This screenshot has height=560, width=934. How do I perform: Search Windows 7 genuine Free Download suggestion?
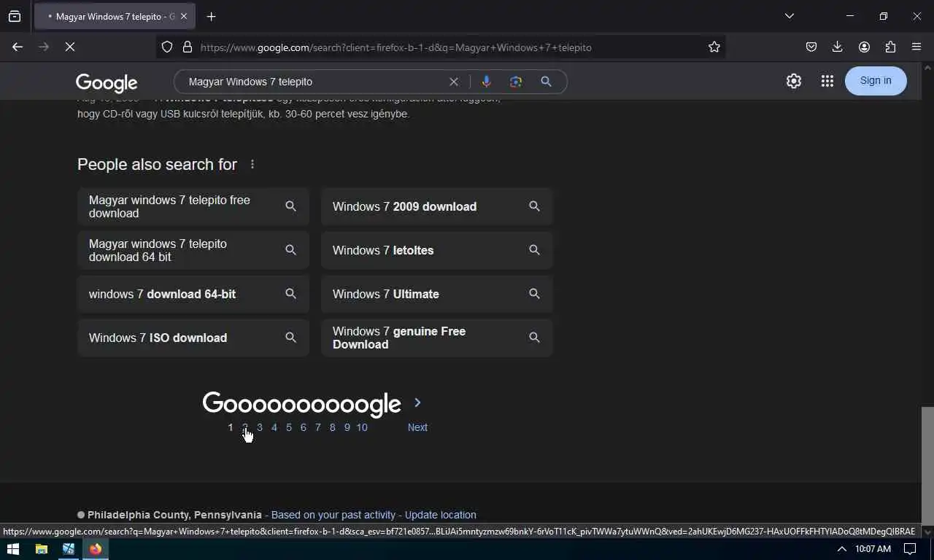437,338
